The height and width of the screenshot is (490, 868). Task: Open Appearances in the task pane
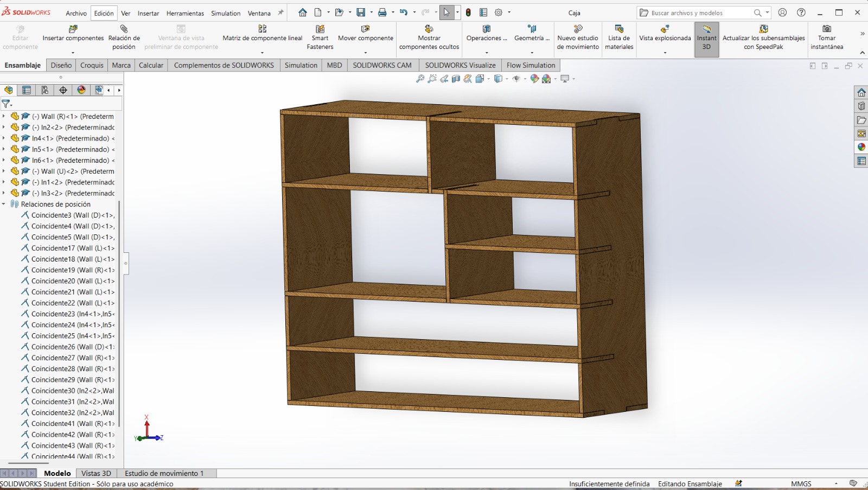point(861,147)
